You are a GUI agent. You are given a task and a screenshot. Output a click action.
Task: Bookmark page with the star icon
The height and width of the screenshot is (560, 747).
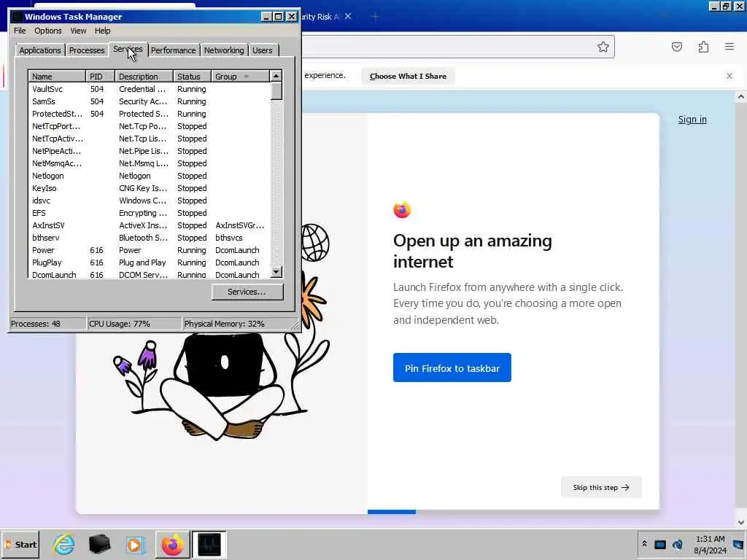[x=603, y=47]
